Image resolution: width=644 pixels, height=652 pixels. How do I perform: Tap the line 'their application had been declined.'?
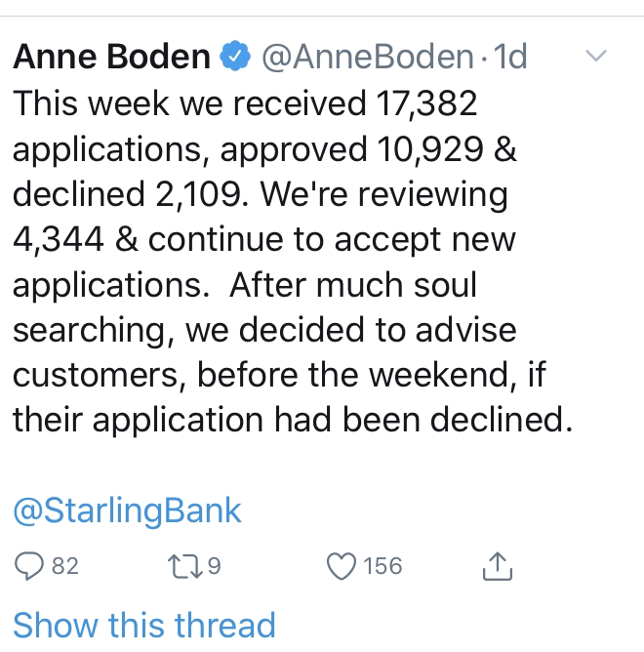(x=293, y=421)
